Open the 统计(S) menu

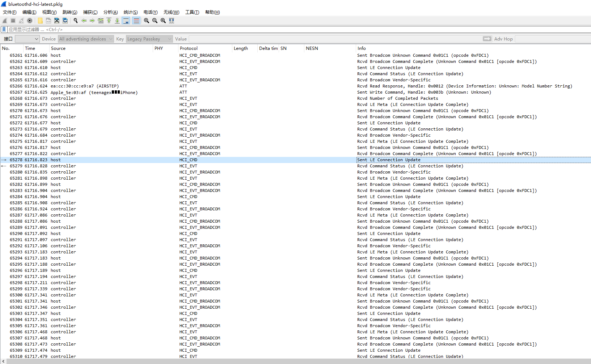coord(131,12)
